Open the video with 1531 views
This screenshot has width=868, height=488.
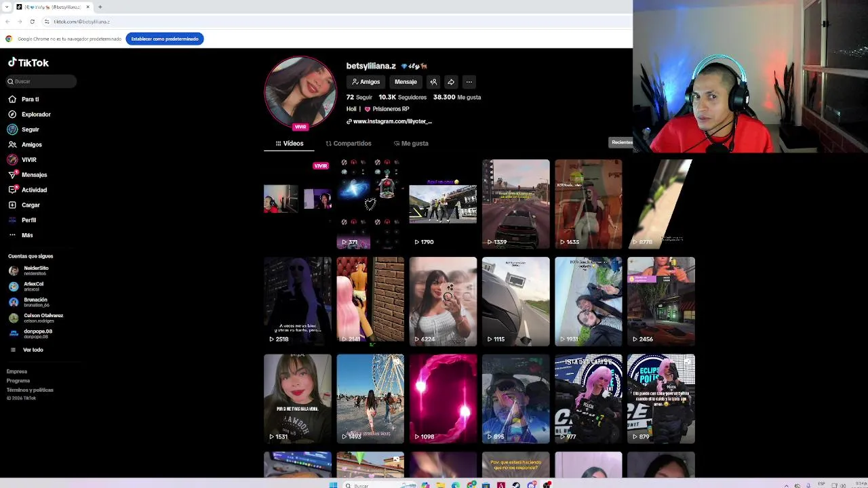[x=298, y=399]
